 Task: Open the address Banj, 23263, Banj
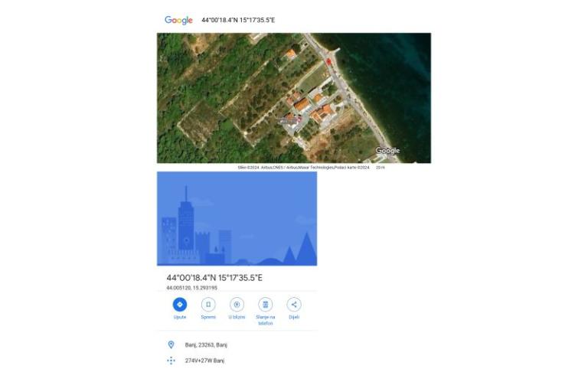206,345
